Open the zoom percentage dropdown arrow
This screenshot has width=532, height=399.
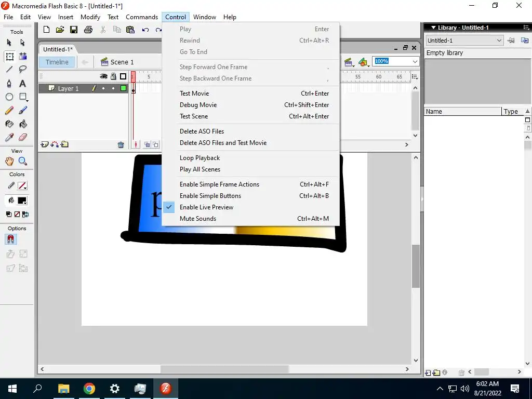[415, 61]
